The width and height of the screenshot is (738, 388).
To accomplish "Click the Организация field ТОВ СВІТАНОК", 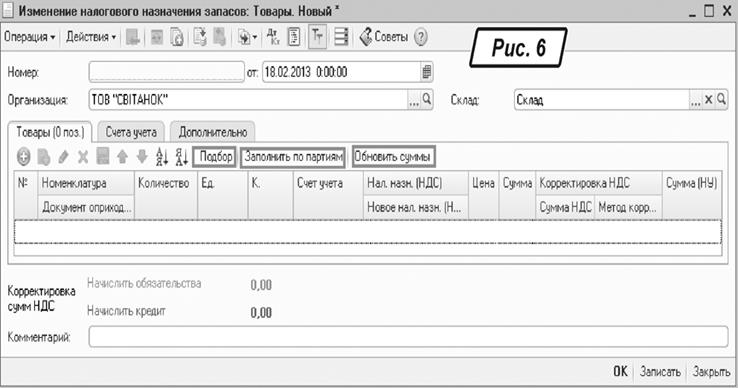I will (248, 99).
